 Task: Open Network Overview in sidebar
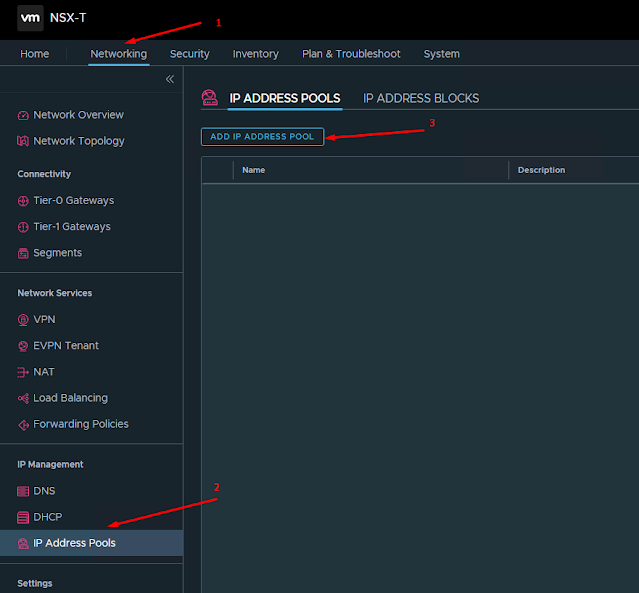pos(78,115)
